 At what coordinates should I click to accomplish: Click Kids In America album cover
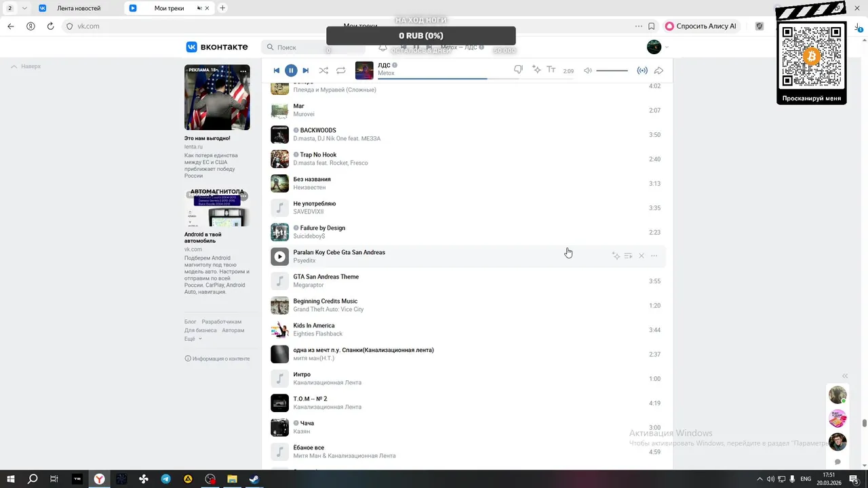280,329
